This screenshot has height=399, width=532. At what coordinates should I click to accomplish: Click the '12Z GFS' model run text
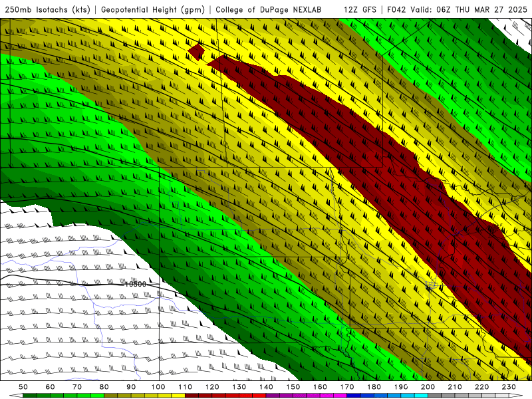pos(360,9)
